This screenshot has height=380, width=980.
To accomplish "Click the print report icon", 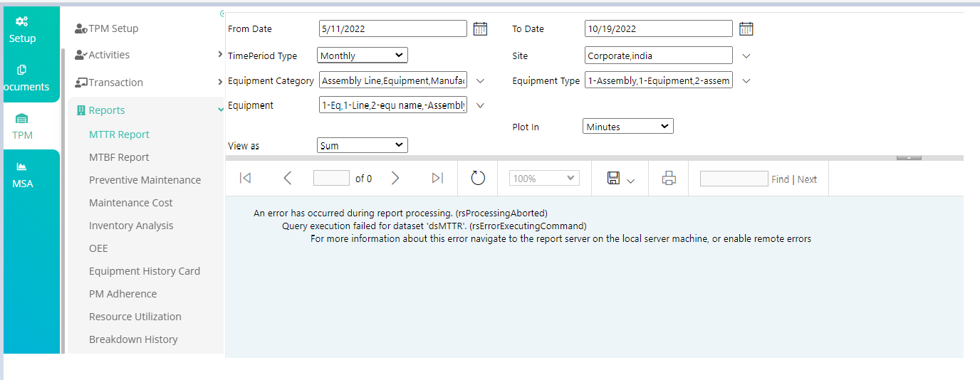I will [668, 179].
